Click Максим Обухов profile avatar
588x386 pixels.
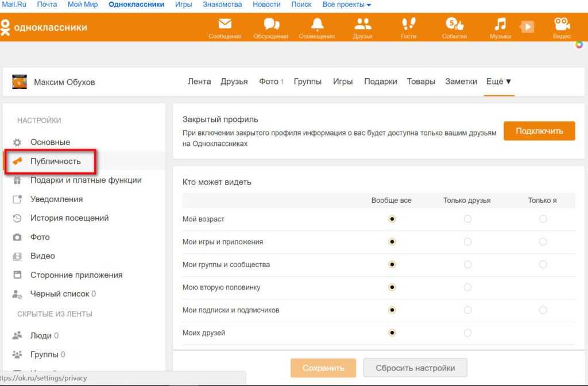[20, 82]
